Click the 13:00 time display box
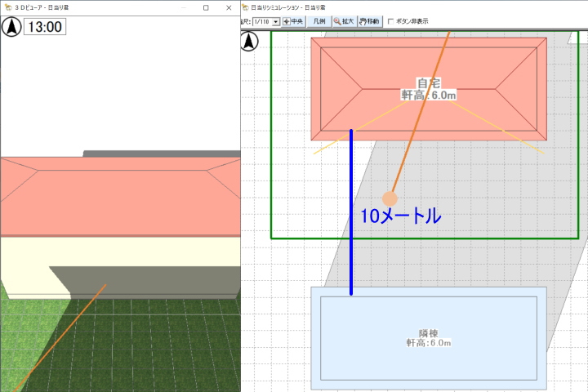This screenshot has width=588, height=392. (x=44, y=27)
